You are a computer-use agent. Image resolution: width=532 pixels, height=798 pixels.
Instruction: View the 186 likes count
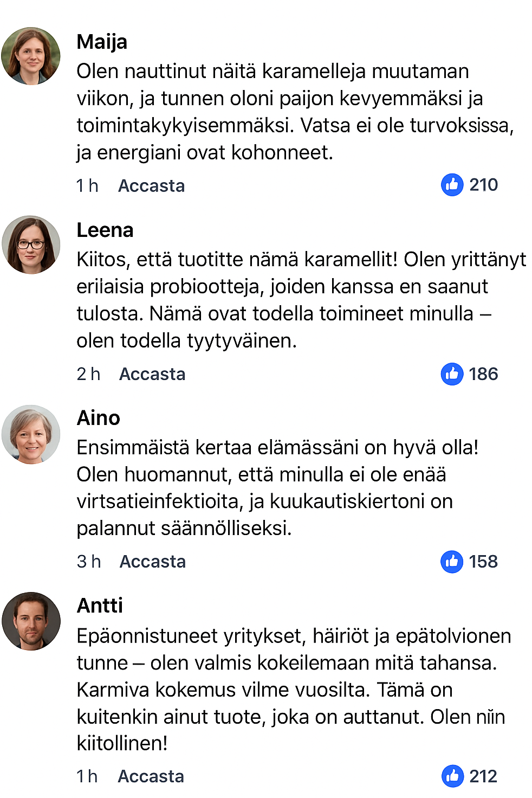point(483,374)
